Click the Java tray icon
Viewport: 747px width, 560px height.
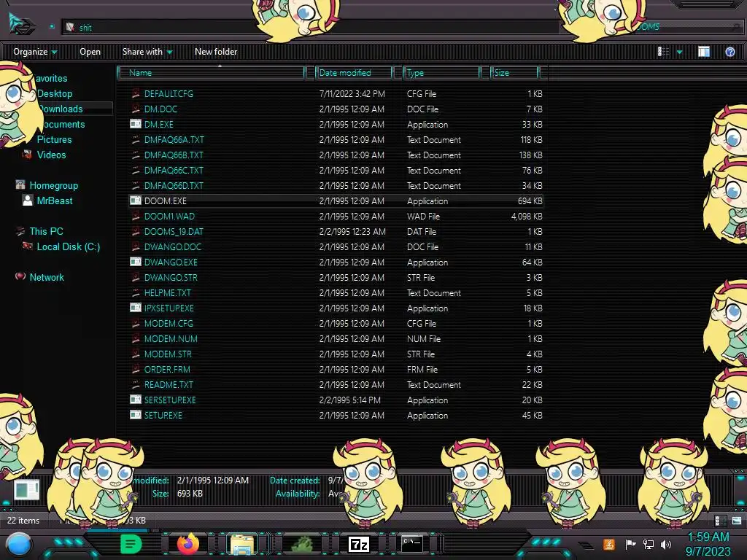coord(608,544)
